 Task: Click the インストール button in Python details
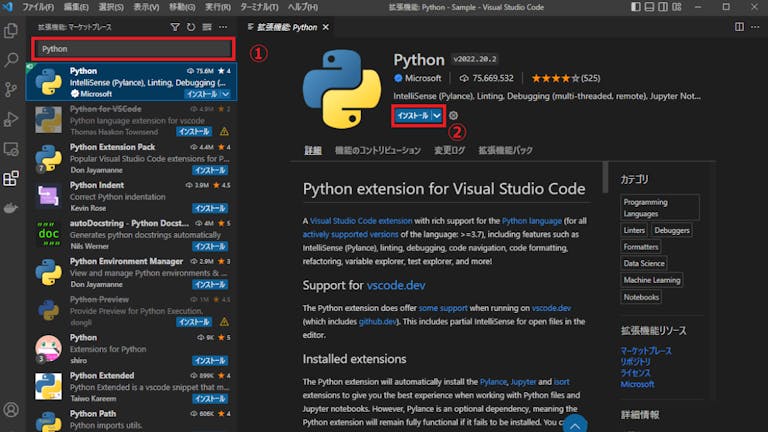pyautogui.click(x=412, y=116)
